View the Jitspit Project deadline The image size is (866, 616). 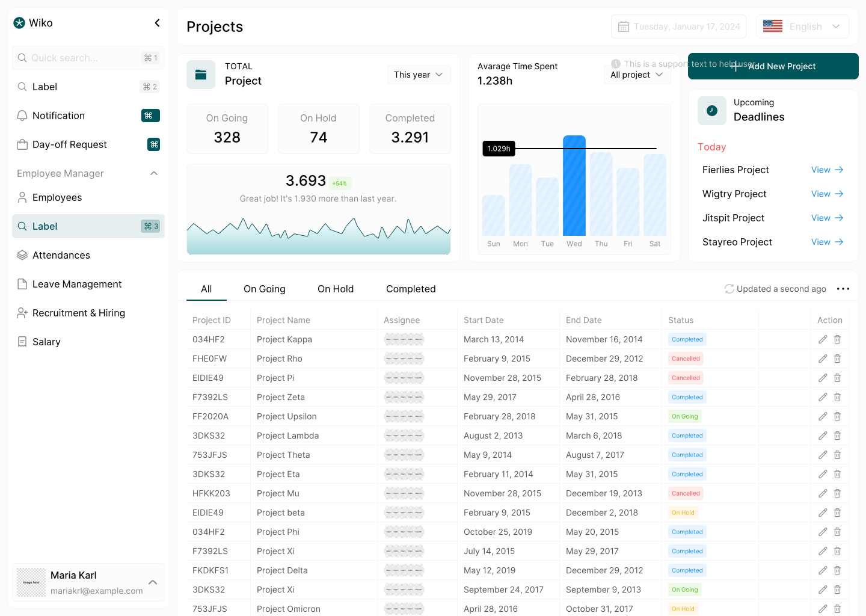(828, 218)
